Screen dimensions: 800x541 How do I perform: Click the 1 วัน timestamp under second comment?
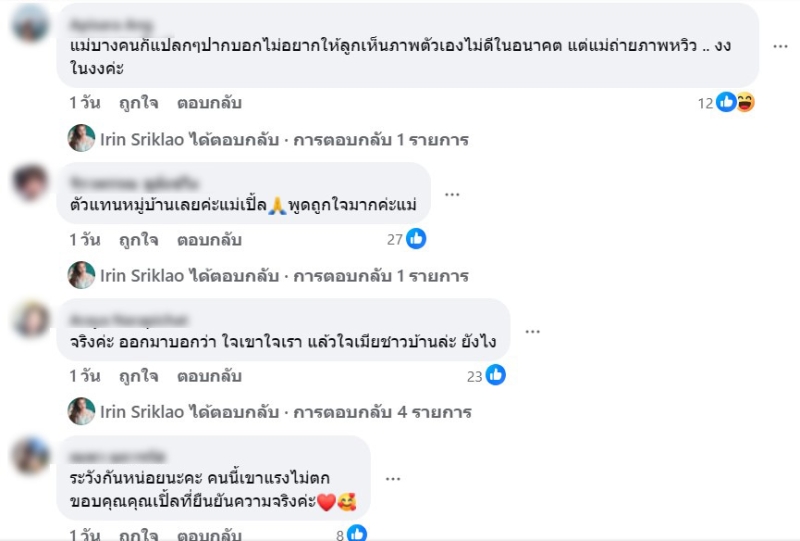click(x=85, y=240)
